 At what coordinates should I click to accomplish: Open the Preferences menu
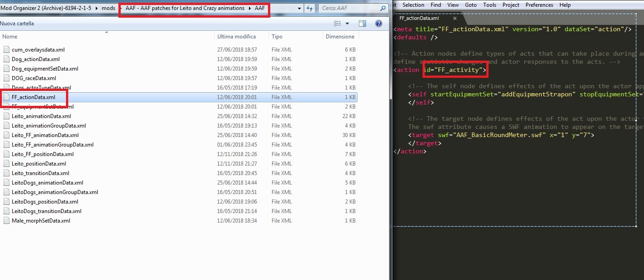539,5
